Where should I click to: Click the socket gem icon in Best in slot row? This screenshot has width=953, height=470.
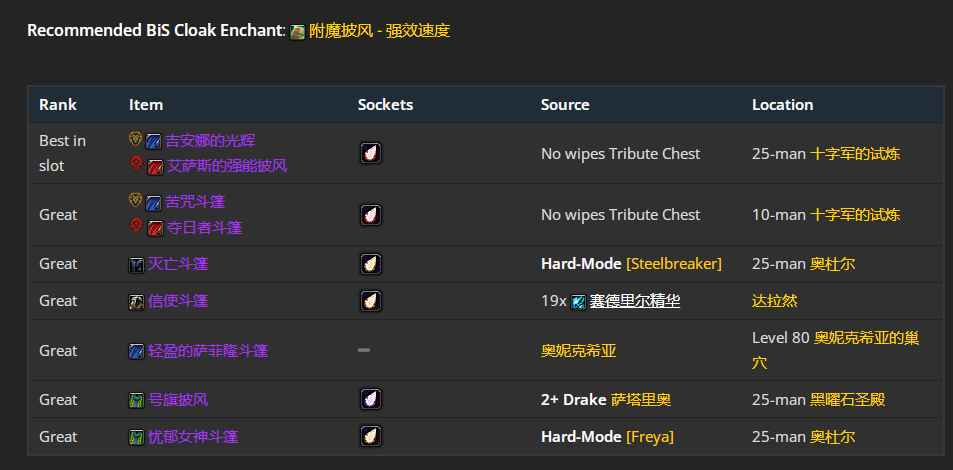tap(371, 153)
